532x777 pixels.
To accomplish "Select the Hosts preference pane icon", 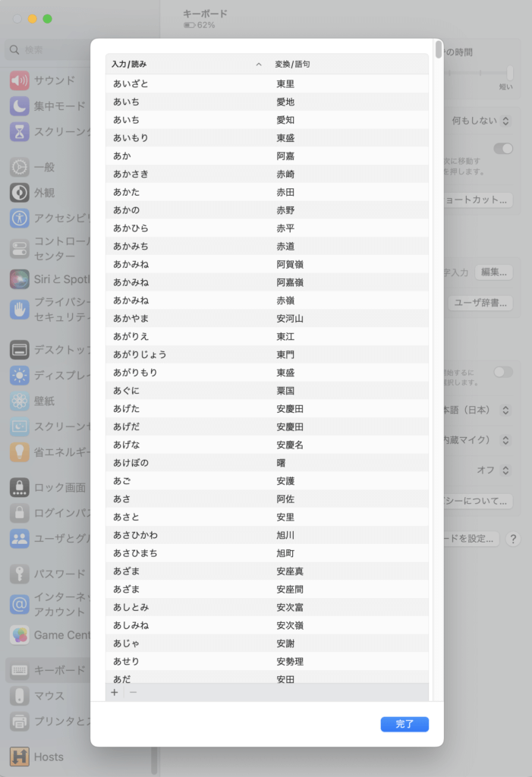I will (x=20, y=757).
